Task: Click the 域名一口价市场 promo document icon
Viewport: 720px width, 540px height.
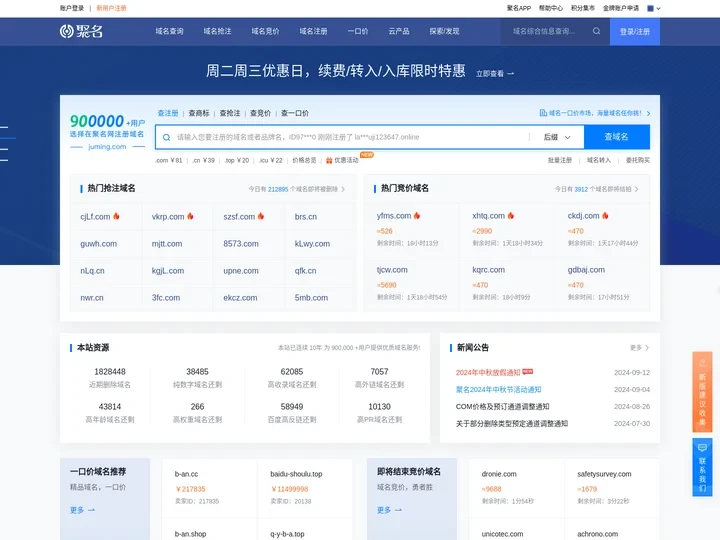Action: [543, 113]
